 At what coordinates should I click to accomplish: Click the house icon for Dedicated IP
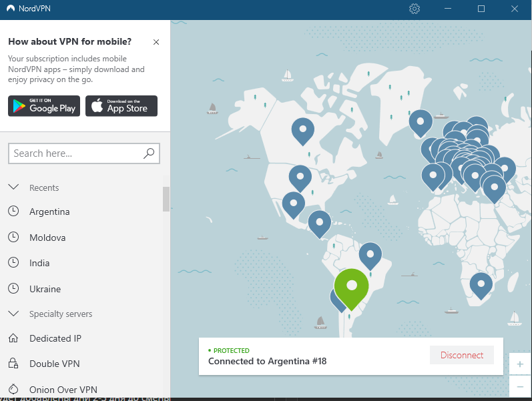coord(13,338)
